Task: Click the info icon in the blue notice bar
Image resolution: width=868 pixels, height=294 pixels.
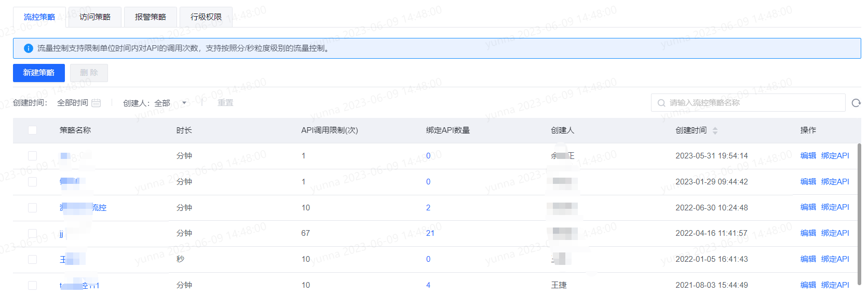Action: click(x=29, y=48)
